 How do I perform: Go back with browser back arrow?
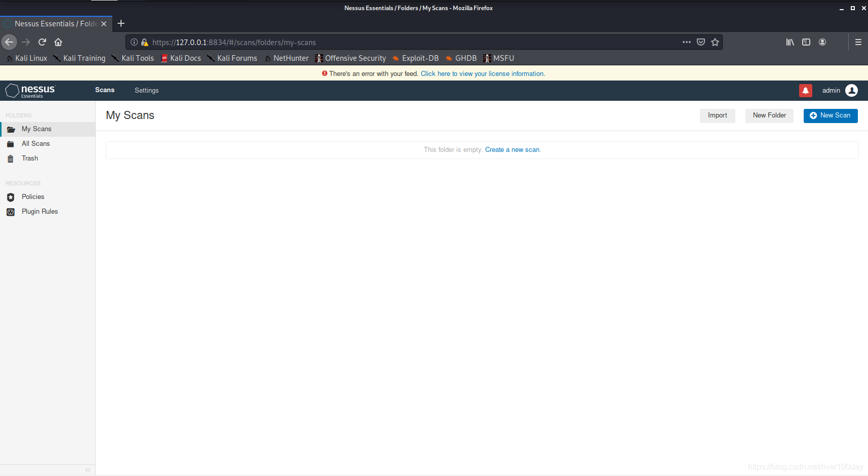[9, 42]
